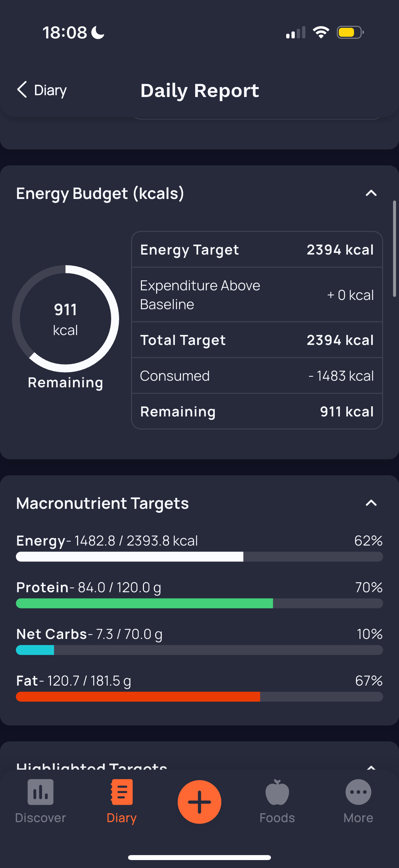The image size is (399, 868).
Task: Collapse the Highlighted Targets section
Action: (x=371, y=767)
